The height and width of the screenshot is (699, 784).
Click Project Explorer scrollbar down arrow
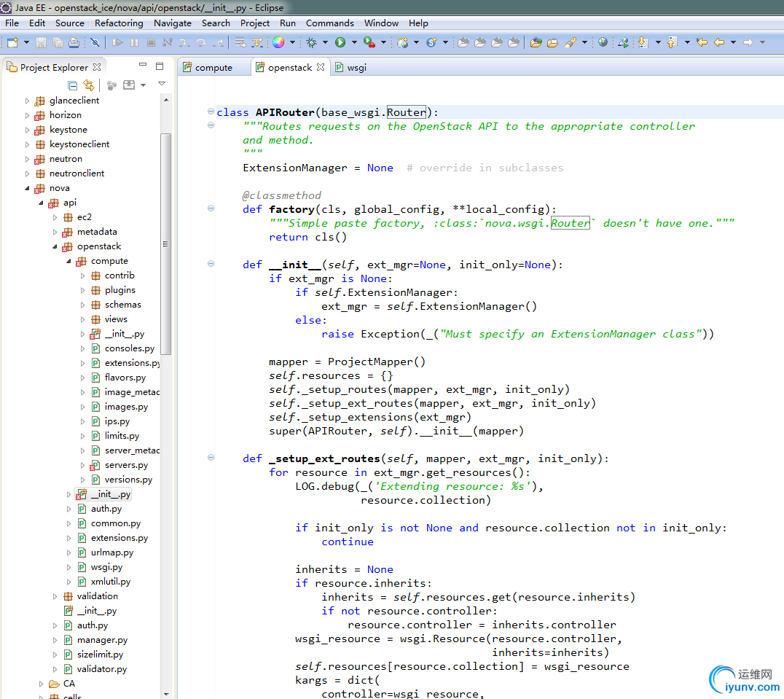166,694
